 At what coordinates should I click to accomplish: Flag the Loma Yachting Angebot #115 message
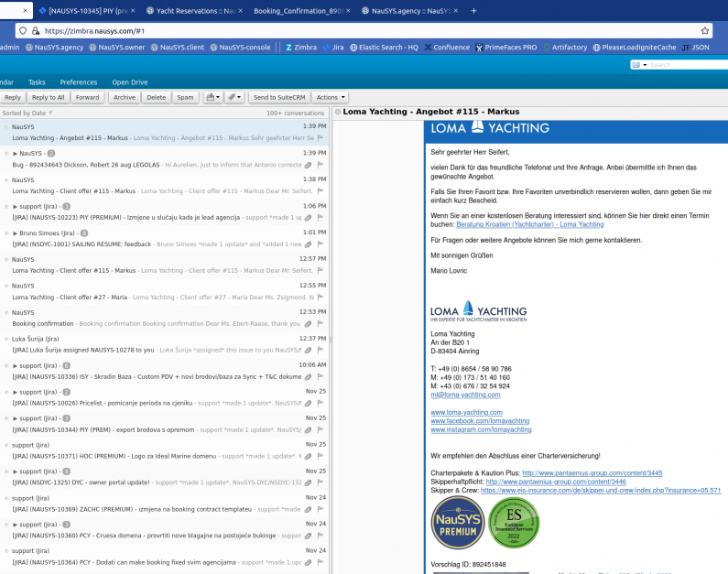[x=321, y=138]
